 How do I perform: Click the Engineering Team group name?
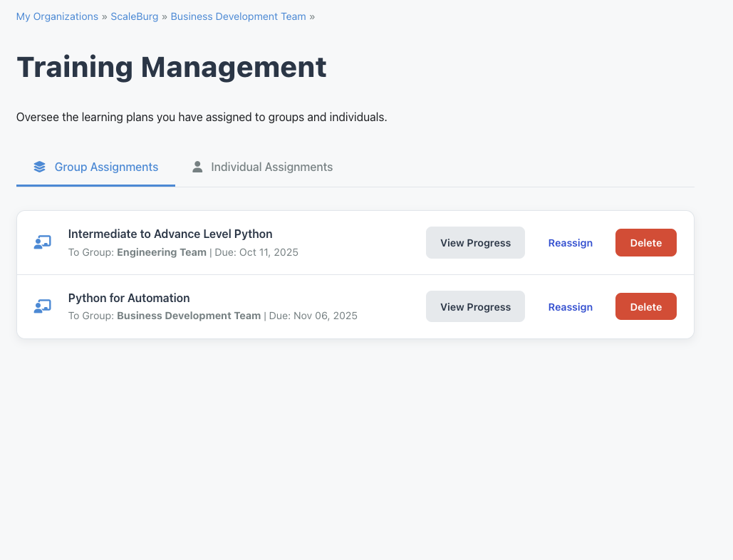[162, 252]
